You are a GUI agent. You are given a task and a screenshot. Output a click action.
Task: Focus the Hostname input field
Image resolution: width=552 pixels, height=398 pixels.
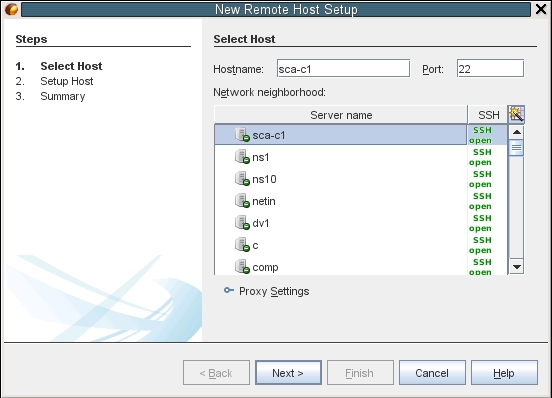[x=343, y=69]
